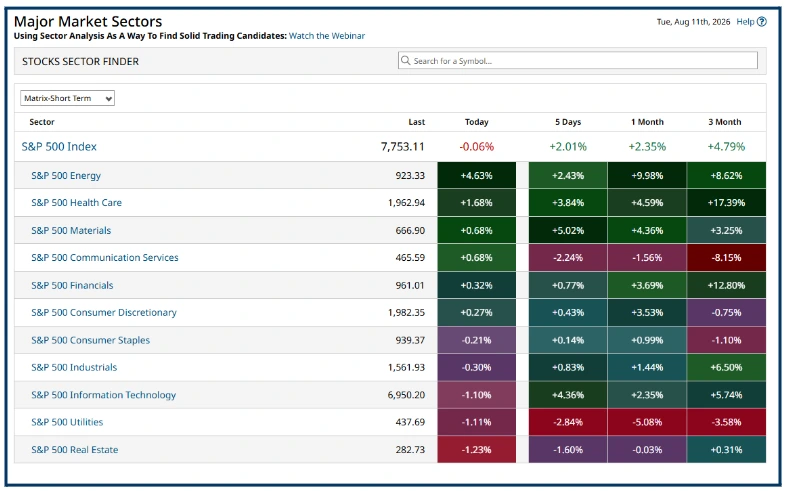Click Health Care 3 Month cell +17.39%

tap(726, 203)
